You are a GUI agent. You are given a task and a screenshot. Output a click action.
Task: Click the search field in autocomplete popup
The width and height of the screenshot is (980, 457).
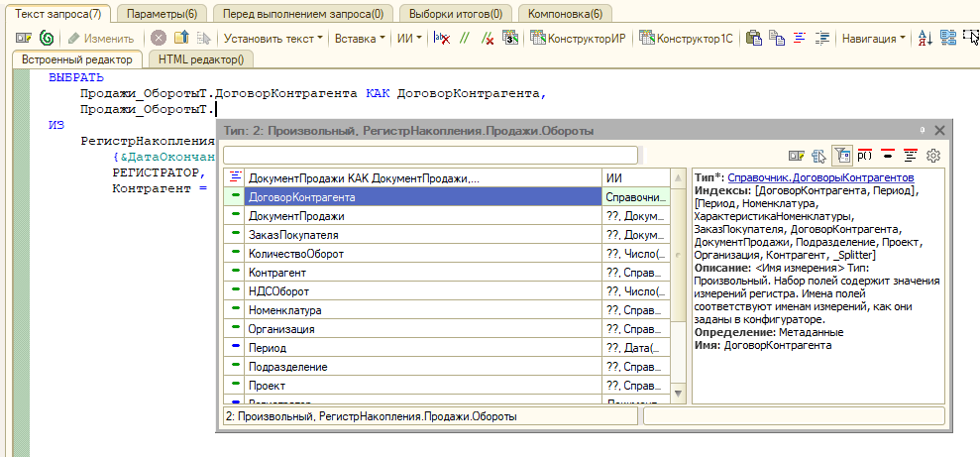tap(431, 155)
